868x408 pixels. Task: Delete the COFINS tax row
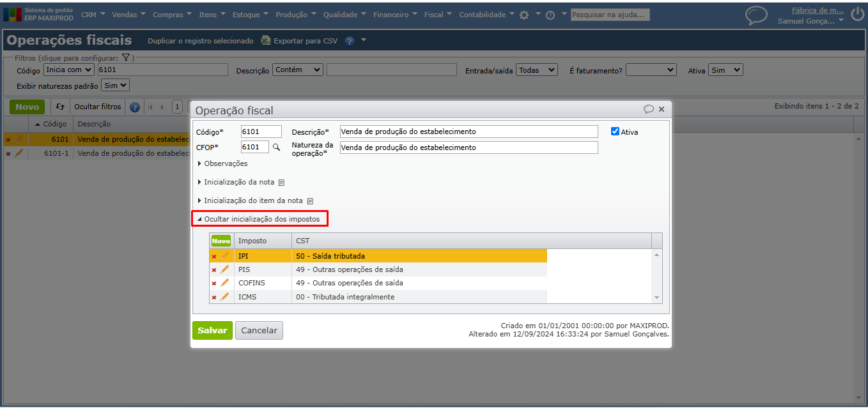tap(214, 283)
